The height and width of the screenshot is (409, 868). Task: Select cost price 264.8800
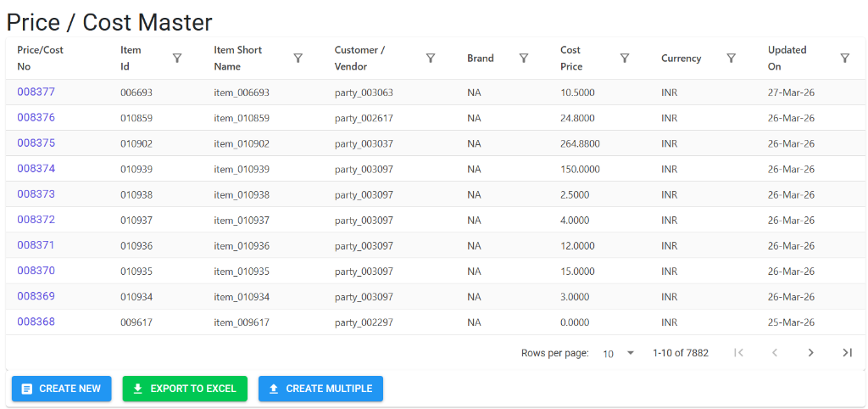(580, 143)
